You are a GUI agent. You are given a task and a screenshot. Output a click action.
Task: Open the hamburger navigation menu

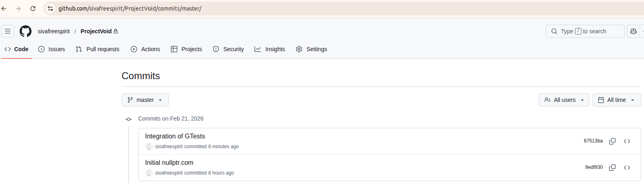[8, 31]
